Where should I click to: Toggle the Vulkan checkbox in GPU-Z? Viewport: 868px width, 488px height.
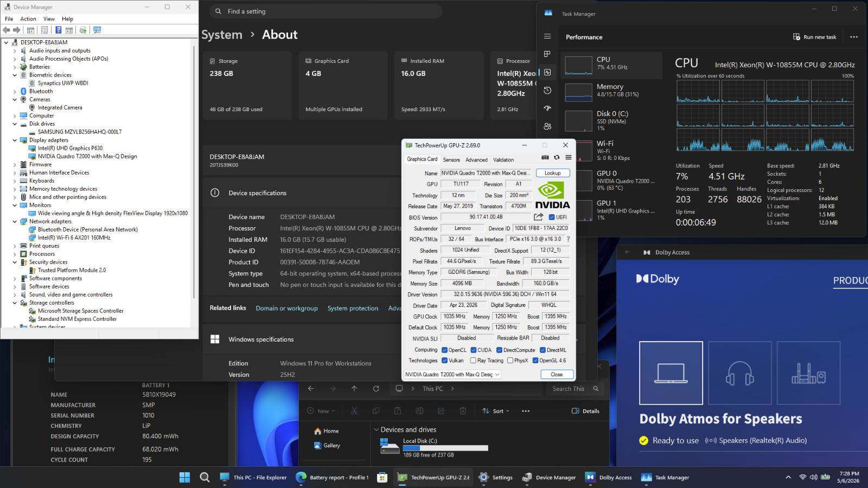[x=445, y=361]
